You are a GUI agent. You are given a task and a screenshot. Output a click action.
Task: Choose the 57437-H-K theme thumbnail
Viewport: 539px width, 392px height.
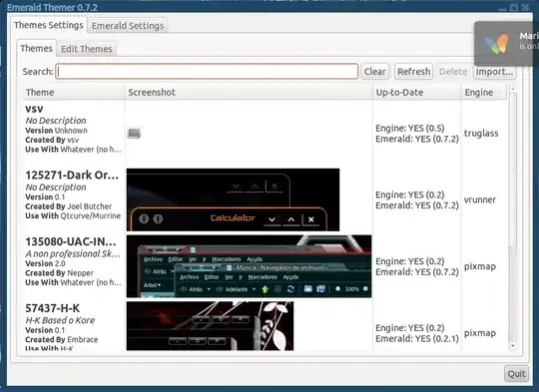point(210,326)
